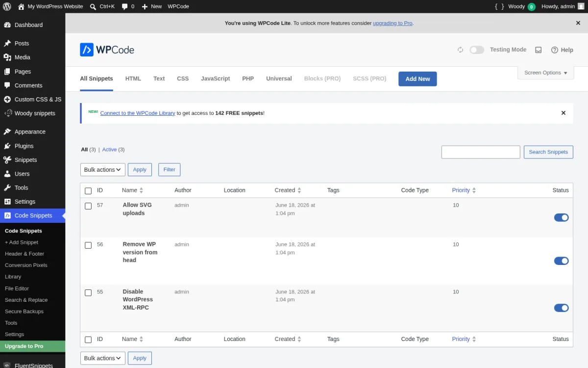Check the box for snippet 55

[88, 293]
